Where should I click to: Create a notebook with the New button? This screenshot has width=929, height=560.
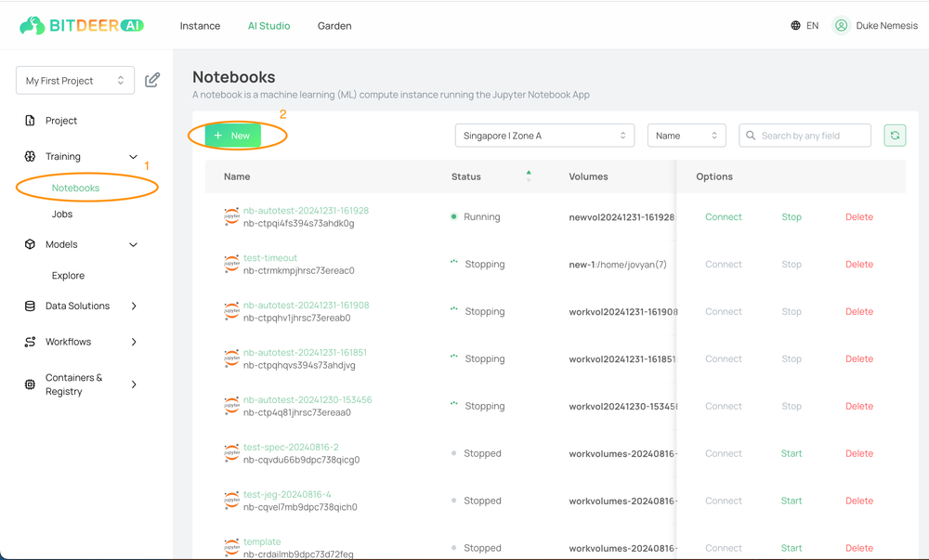pyautogui.click(x=233, y=136)
